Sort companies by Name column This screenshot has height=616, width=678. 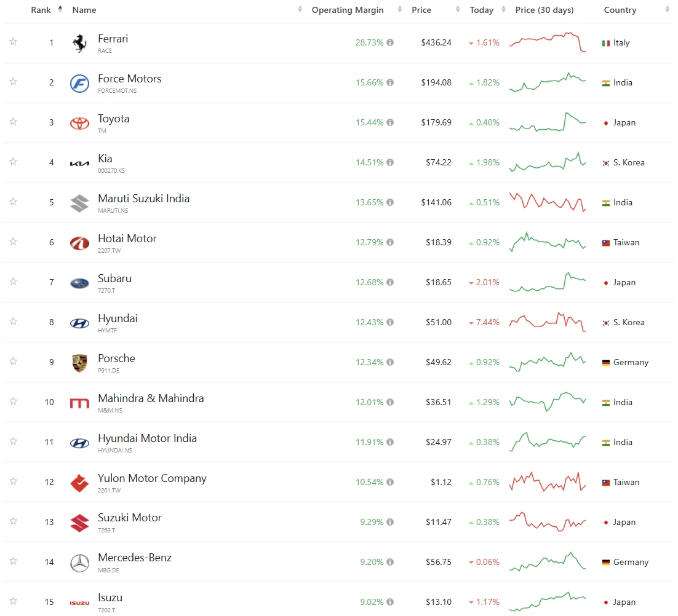point(84,10)
